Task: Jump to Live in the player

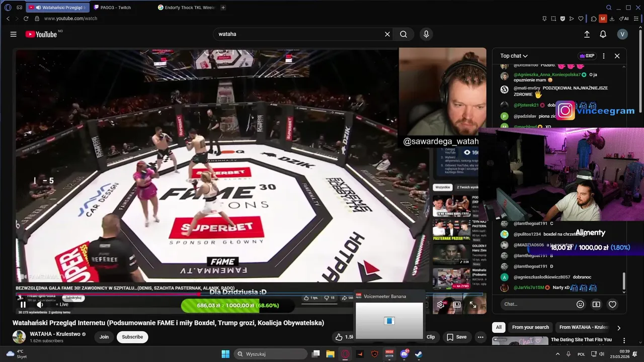Action: tap(62, 304)
